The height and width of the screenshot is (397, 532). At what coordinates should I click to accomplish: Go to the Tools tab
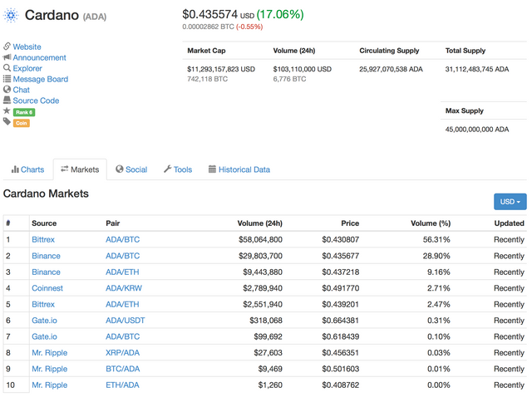pos(178,169)
